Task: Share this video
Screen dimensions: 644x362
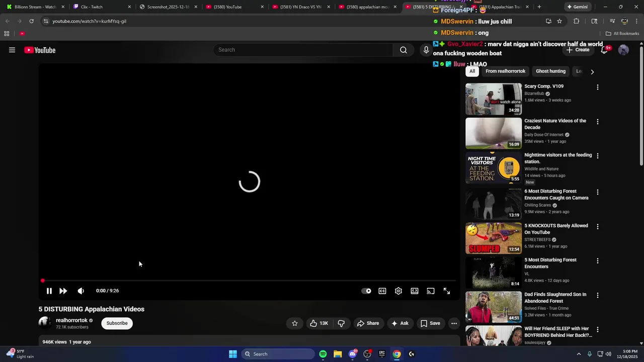Action: 368,323
